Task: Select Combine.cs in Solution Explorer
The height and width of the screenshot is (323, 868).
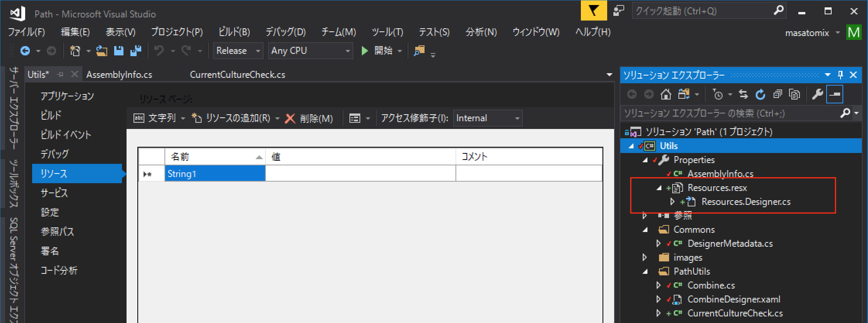Action: tap(711, 285)
